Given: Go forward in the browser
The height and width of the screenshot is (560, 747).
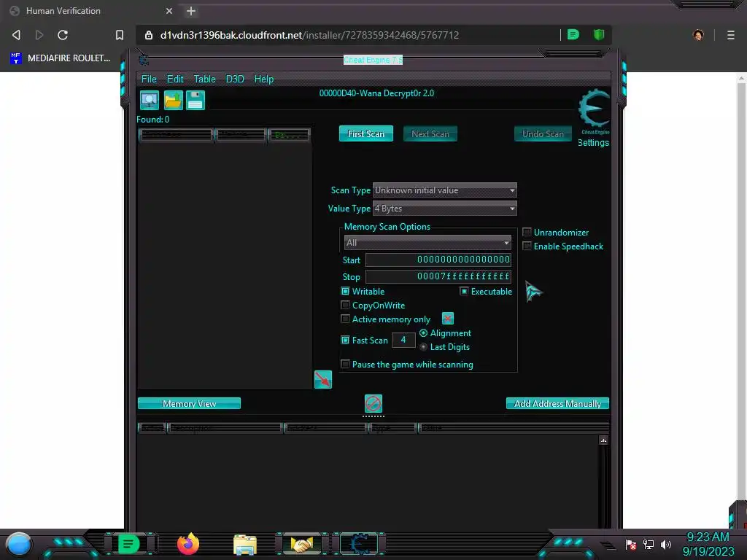Looking at the screenshot, I should (39, 35).
